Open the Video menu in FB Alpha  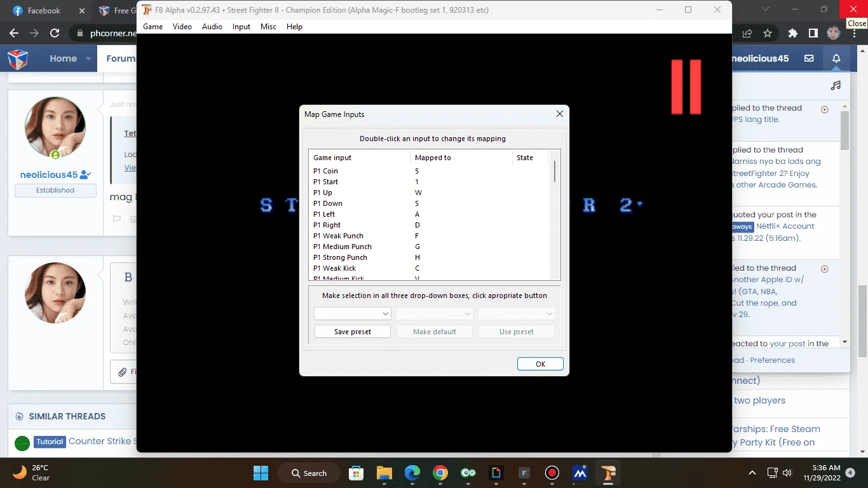coord(182,27)
